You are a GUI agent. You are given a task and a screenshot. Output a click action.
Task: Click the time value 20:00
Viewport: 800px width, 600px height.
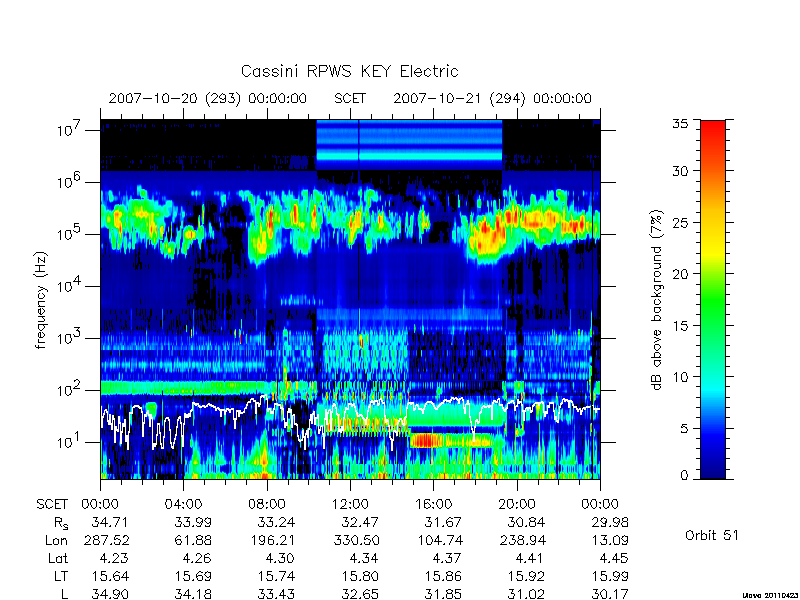point(517,504)
